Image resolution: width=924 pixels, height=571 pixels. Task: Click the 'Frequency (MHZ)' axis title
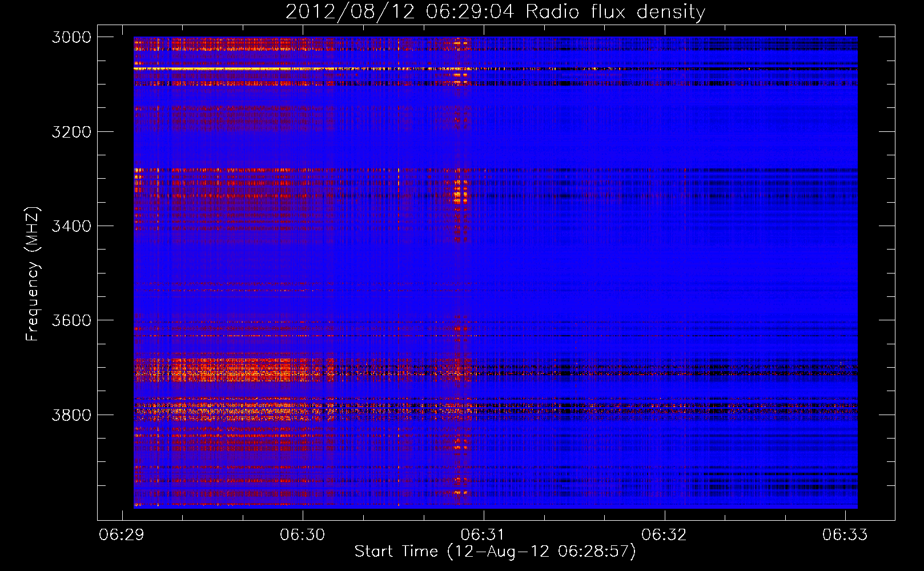(33, 274)
